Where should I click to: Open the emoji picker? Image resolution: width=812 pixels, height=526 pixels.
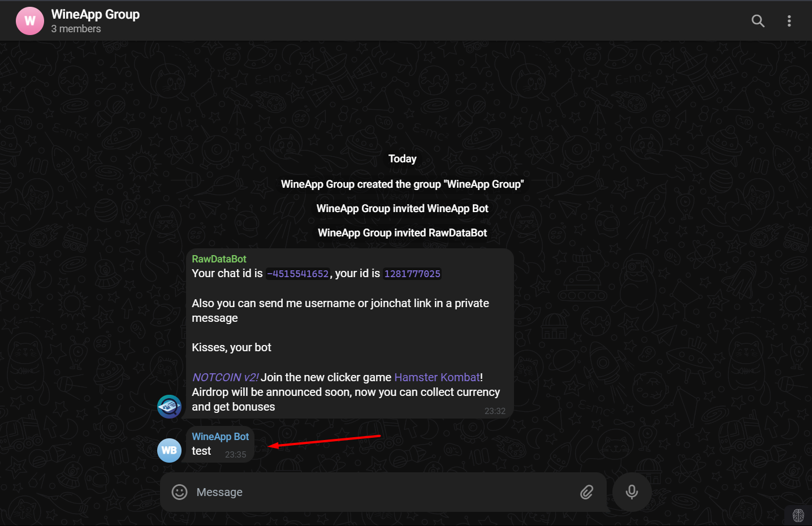(179, 492)
